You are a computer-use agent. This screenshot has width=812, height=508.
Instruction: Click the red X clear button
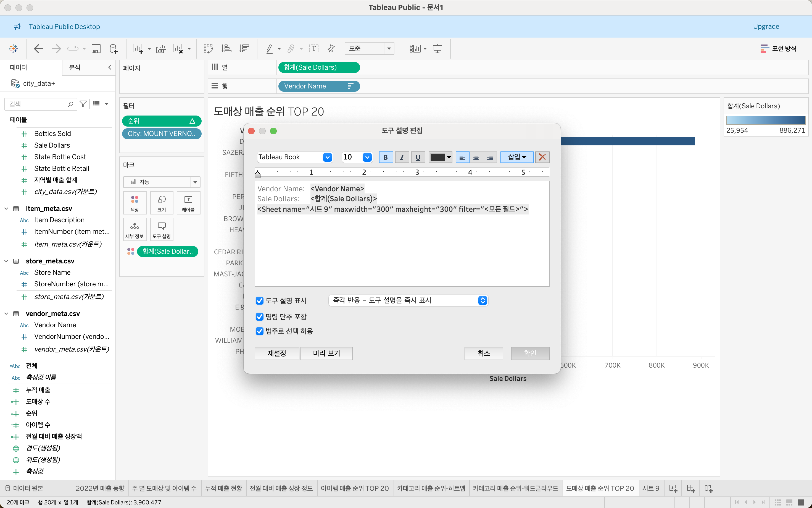pos(542,157)
